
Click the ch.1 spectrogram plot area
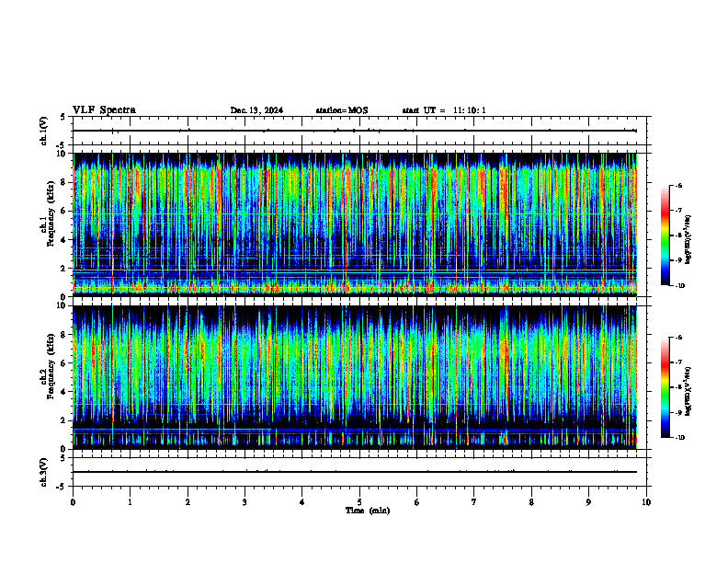pos(355,224)
